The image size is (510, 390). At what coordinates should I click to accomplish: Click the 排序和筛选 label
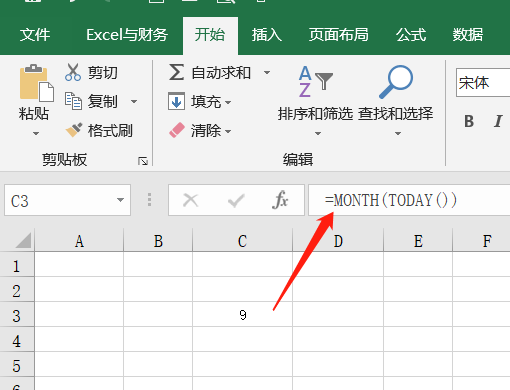315,114
